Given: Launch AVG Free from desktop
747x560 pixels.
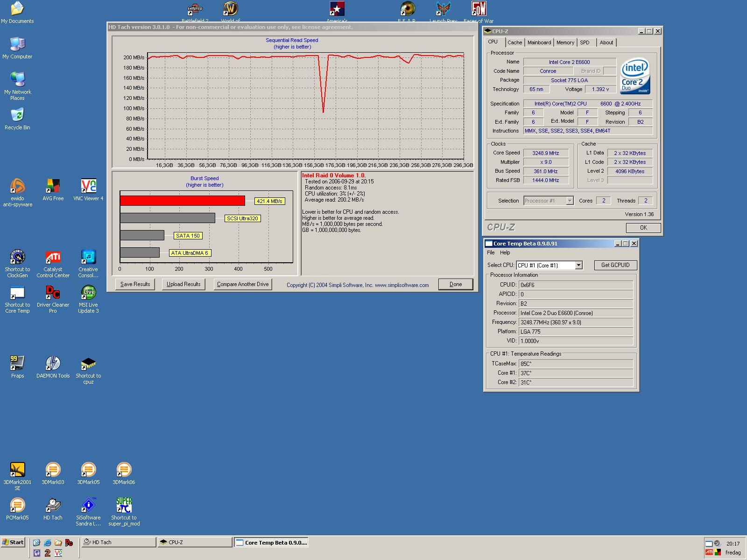Looking at the screenshot, I should click(x=53, y=189).
